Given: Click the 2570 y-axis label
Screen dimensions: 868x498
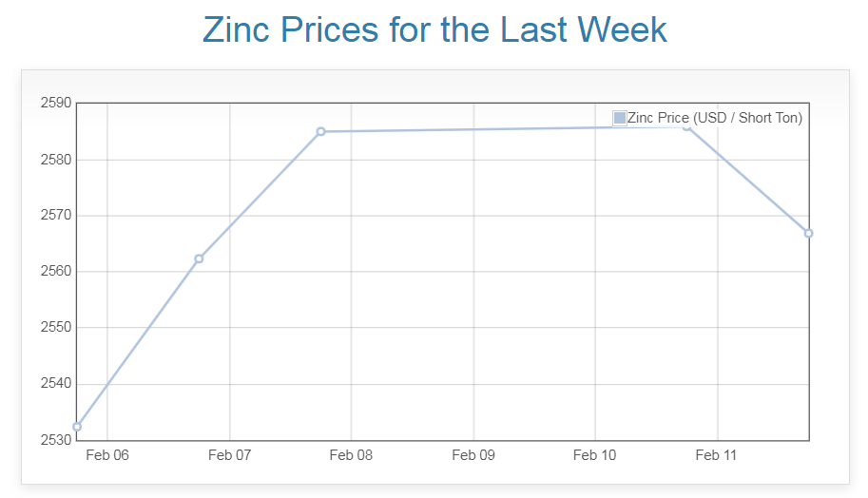Looking at the screenshot, I should [x=56, y=216].
